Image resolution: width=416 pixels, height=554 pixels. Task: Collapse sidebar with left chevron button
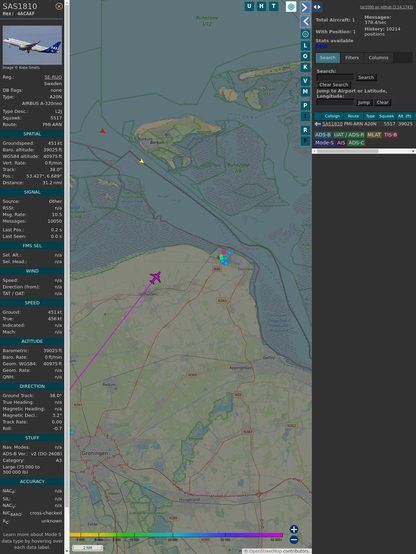pyautogui.click(x=305, y=22)
